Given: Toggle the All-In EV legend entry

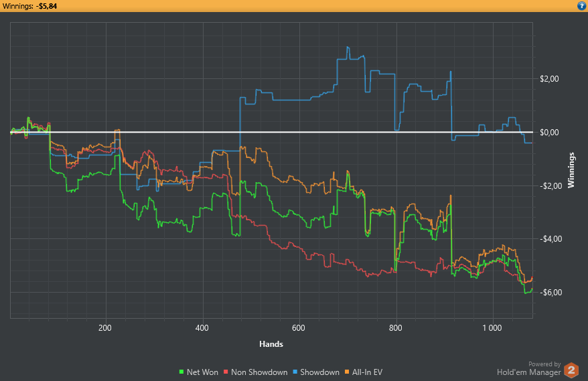Looking at the screenshot, I should point(364,372).
